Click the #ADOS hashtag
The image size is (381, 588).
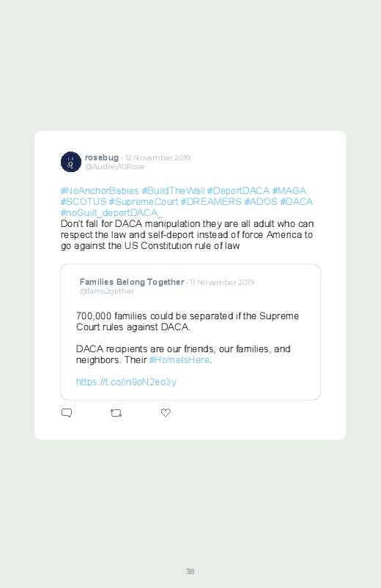coord(261,202)
